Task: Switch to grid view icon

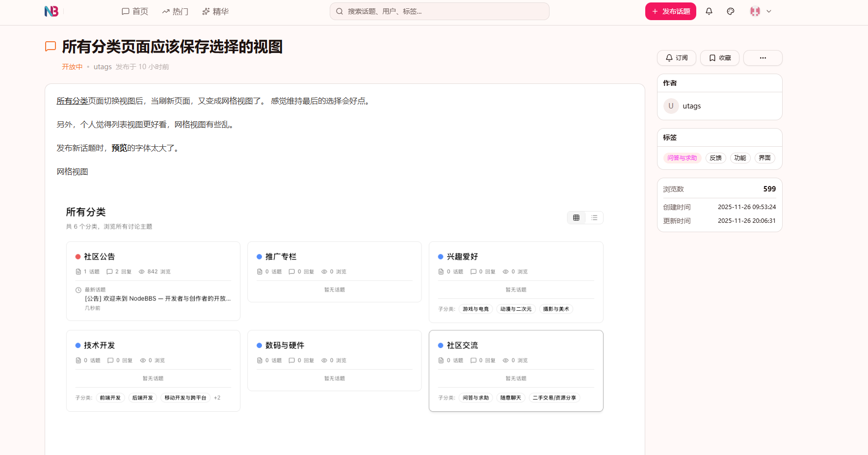Action: click(577, 218)
